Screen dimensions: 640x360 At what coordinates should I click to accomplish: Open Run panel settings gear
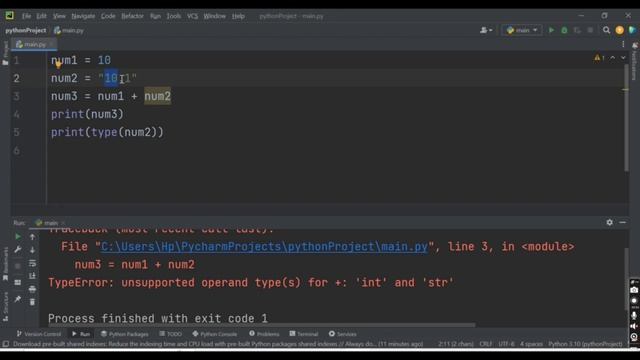click(x=609, y=222)
